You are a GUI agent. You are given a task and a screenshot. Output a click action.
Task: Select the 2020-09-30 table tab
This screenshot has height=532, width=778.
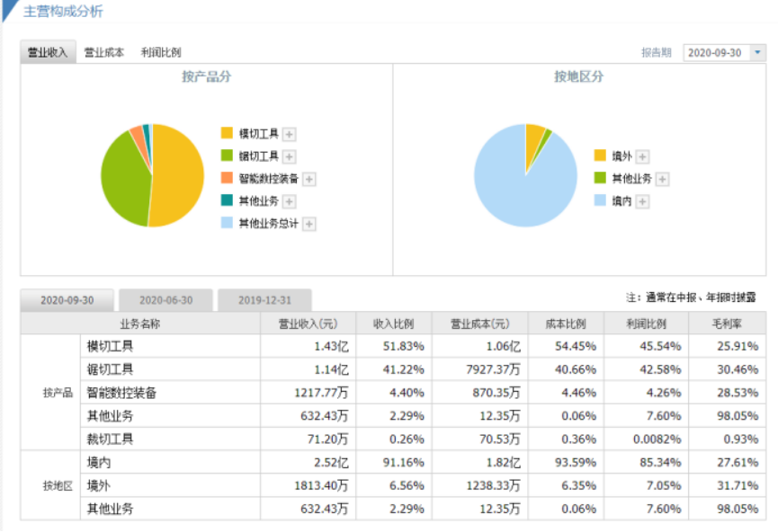coord(67,300)
